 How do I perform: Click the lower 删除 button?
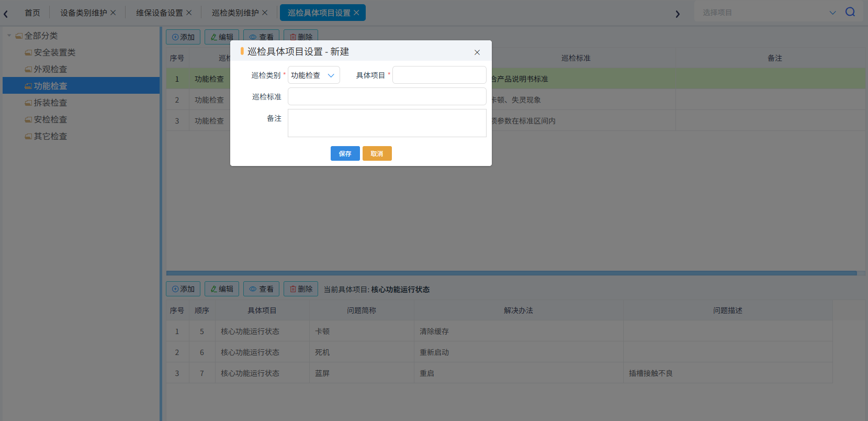[301, 289]
